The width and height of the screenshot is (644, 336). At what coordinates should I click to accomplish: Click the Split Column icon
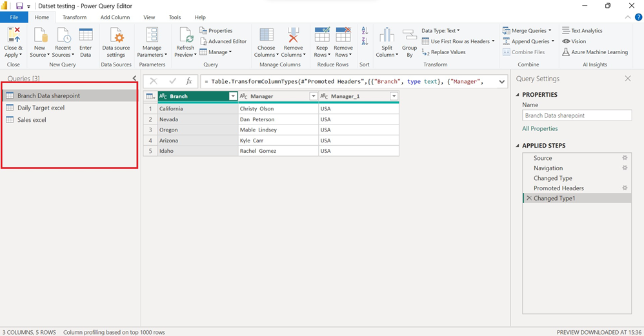387,35
